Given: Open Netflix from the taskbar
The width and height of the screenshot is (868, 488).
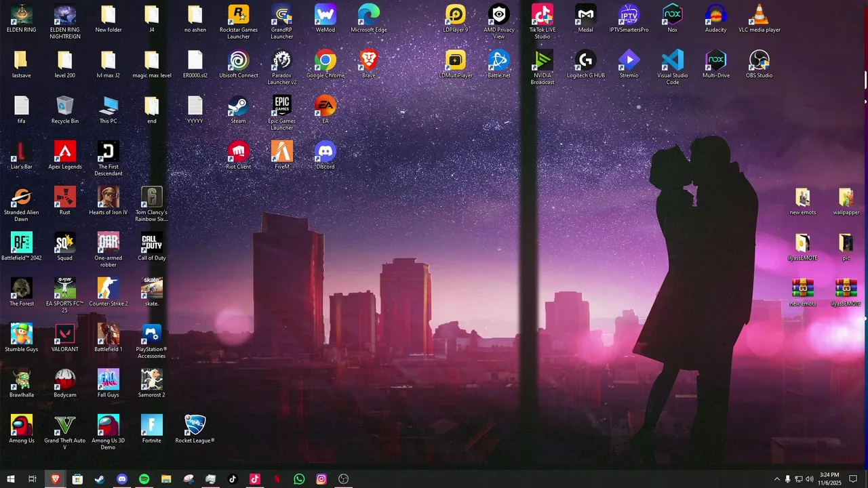Looking at the screenshot, I should (x=277, y=479).
